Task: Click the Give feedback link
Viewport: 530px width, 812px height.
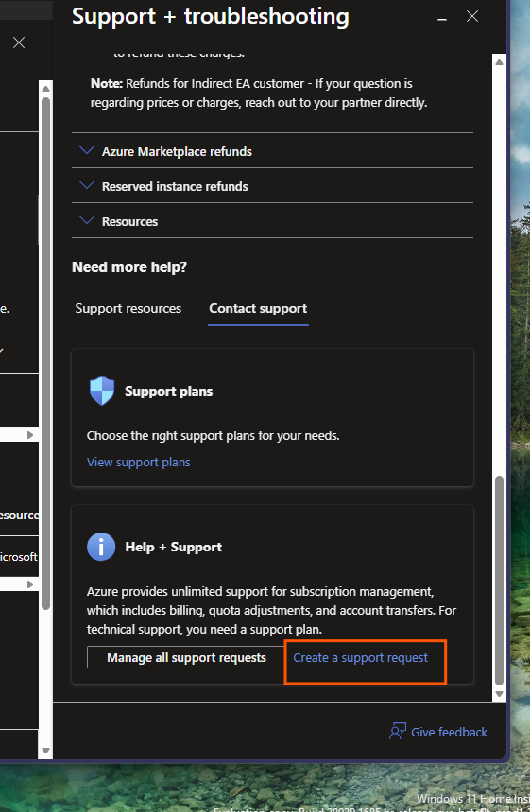Action: click(449, 732)
